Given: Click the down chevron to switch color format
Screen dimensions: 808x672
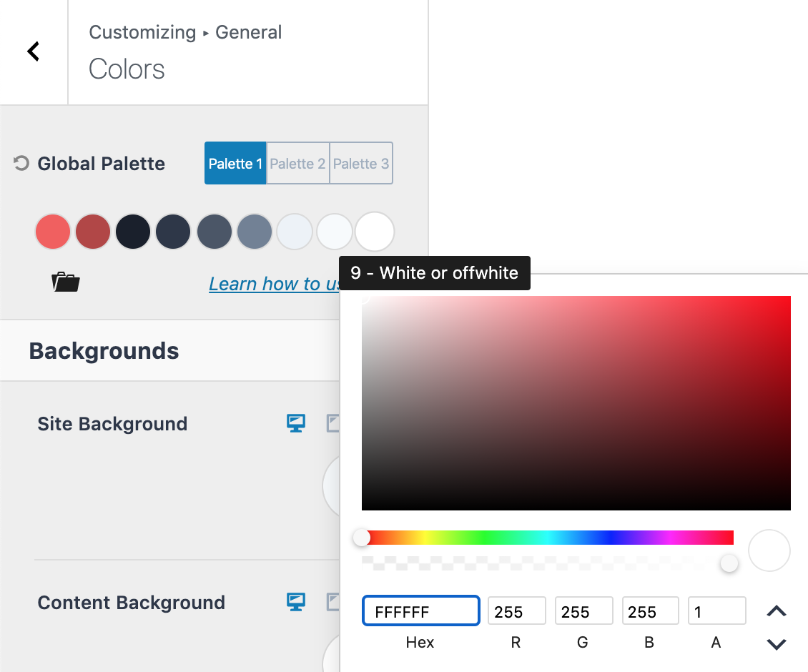Looking at the screenshot, I should click(x=776, y=644).
